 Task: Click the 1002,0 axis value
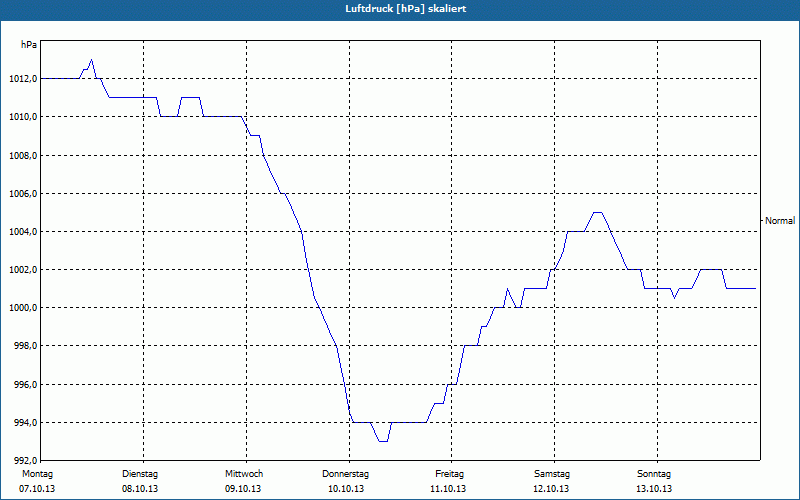pos(23,269)
